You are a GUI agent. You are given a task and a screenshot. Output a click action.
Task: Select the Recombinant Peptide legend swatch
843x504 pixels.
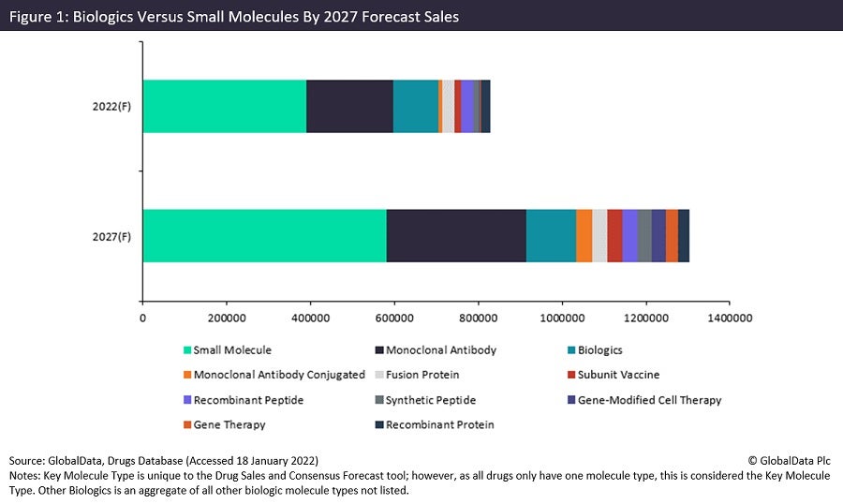pos(187,401)
